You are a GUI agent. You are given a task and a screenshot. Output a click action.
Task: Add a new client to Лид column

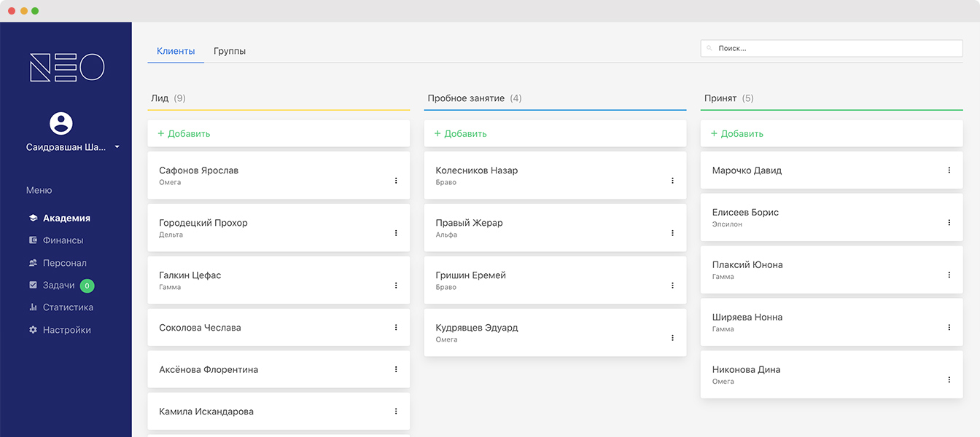pos(184,134)
